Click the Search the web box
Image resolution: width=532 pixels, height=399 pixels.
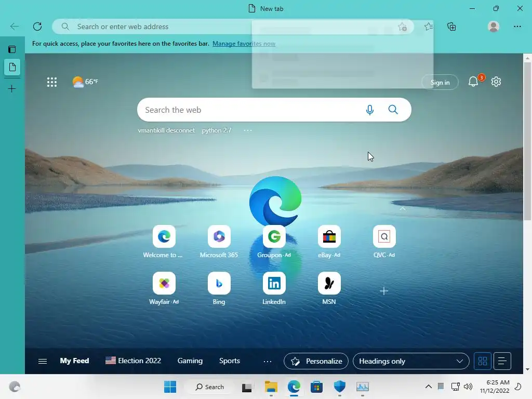tap(274, 110)
